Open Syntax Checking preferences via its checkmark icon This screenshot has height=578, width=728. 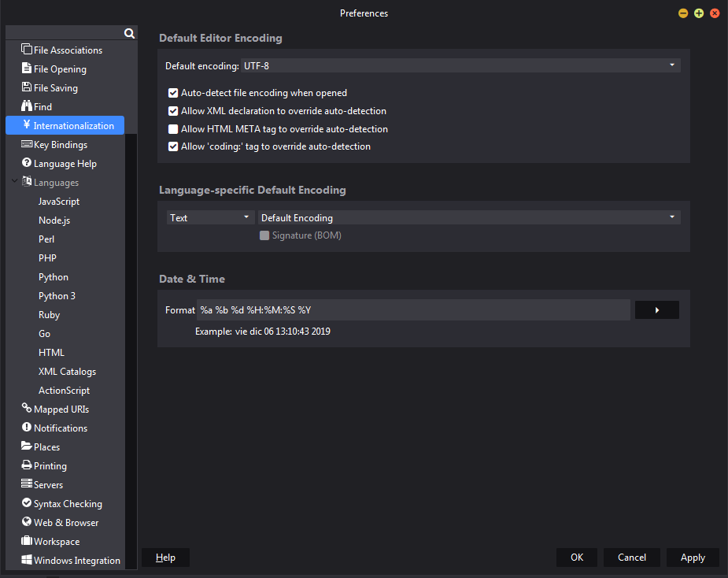[25, 503]
